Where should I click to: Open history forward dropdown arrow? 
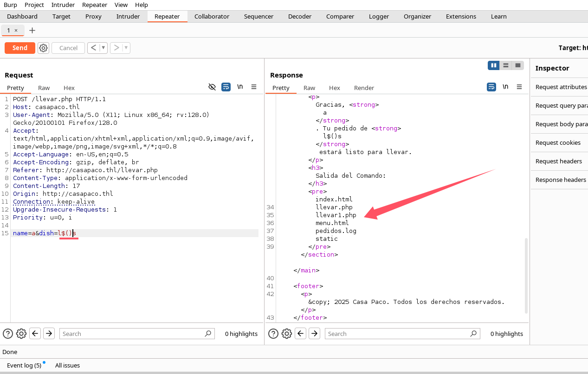(126, 48)
